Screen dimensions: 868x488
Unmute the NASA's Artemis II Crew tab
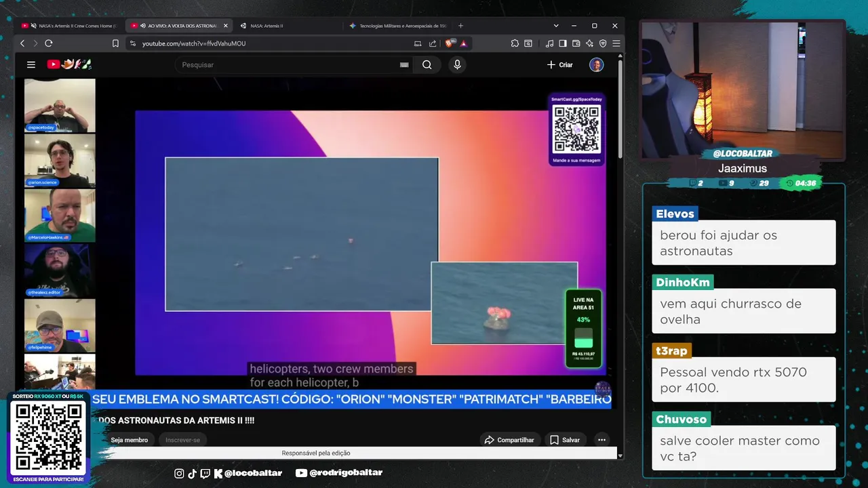click(33, 26)
